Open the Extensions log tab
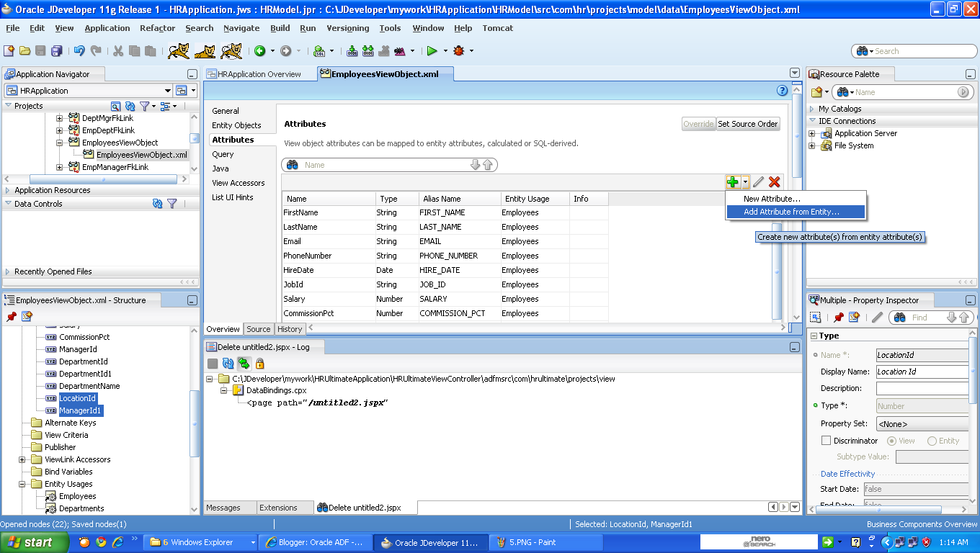980x553 pixels. pos(278,508)
